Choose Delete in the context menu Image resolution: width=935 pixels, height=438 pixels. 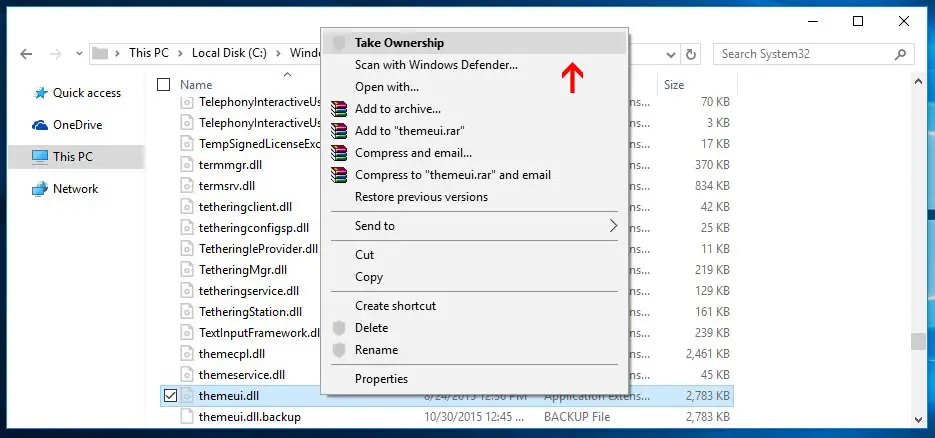[x=475, y=328]
